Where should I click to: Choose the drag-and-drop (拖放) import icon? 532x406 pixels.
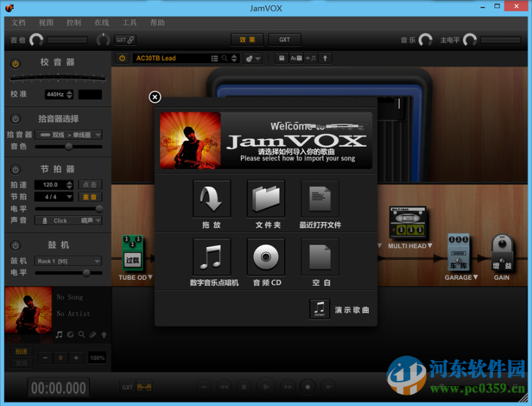point(211,199)
